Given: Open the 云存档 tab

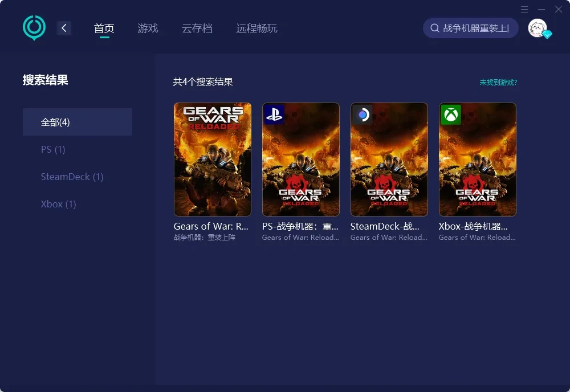Looking at the screenshot, I should coord(197,28).
